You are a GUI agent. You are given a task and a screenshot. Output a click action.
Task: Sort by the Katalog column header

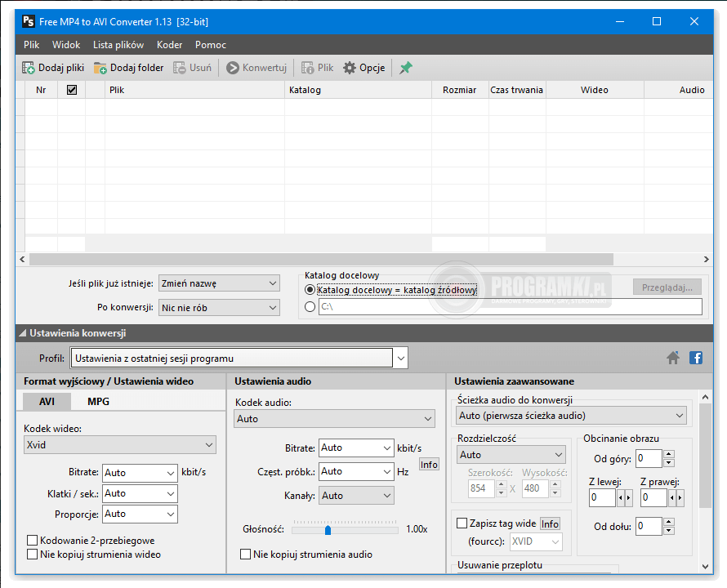pos(359,90)
